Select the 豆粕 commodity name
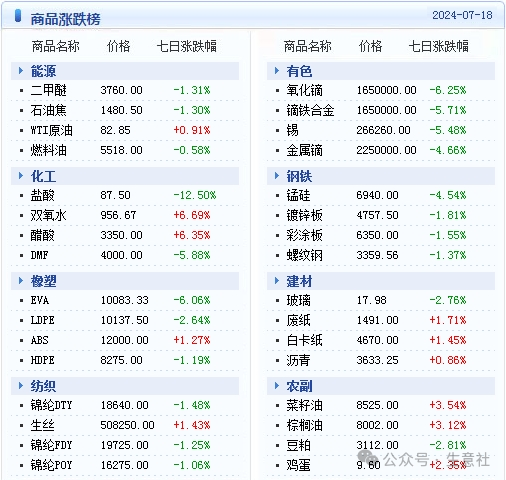This screenshot has width=506, height=480. [x=298, y=445]
